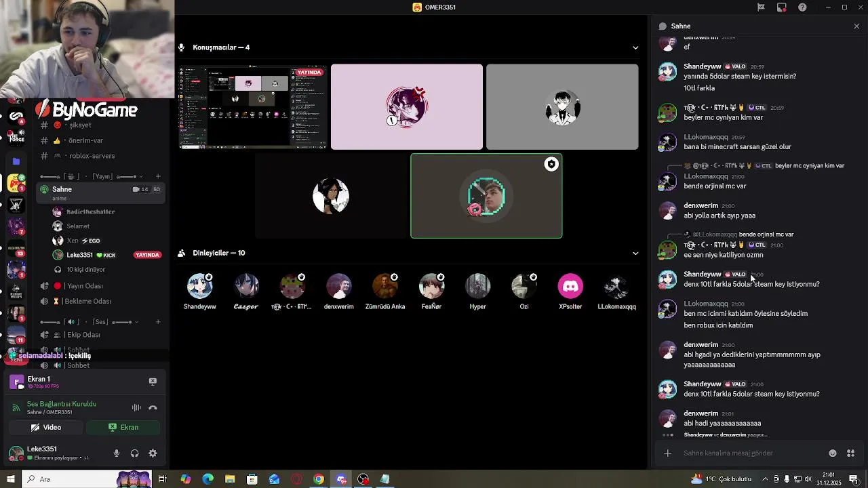Open the Windows Start menu
The image size is (868, 488).
(10, 479)
